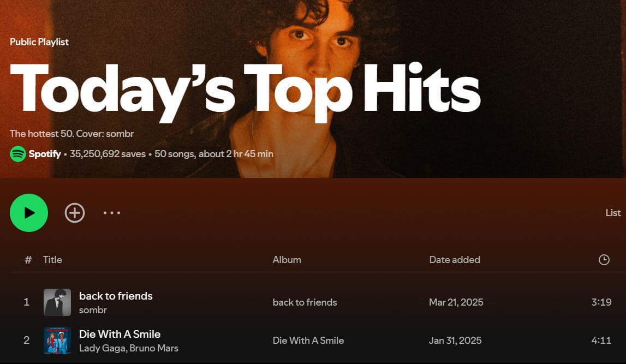
Task: Click the green Spotify logo icon
Action: pyautogui.click(x=18, y=154)
